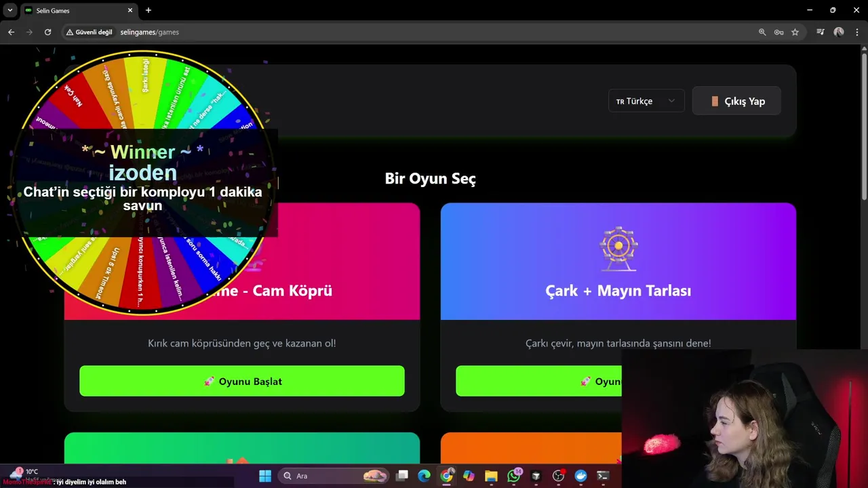Click the izoden winner name on wheel
Viewport: 868px width, 488px height.
point(142,173)
